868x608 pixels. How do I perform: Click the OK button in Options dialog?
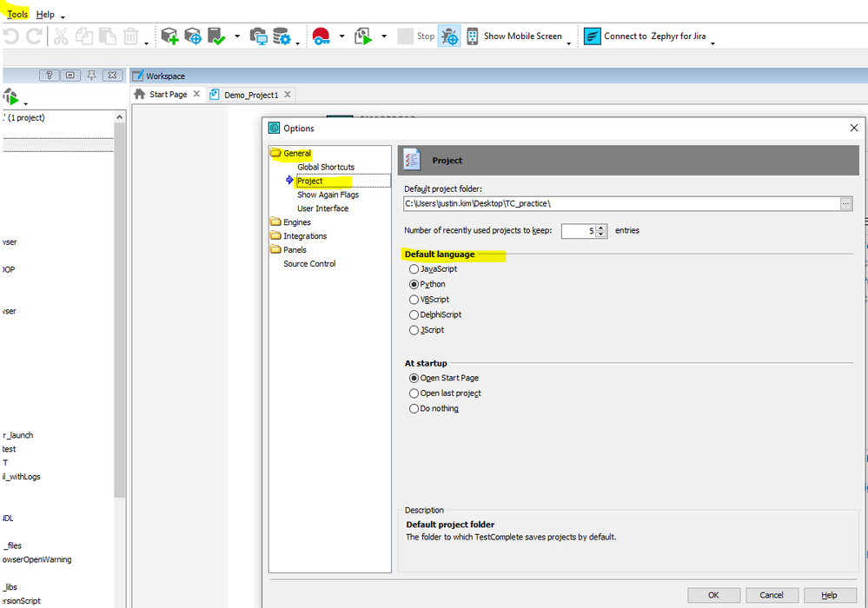coord(712,595)
